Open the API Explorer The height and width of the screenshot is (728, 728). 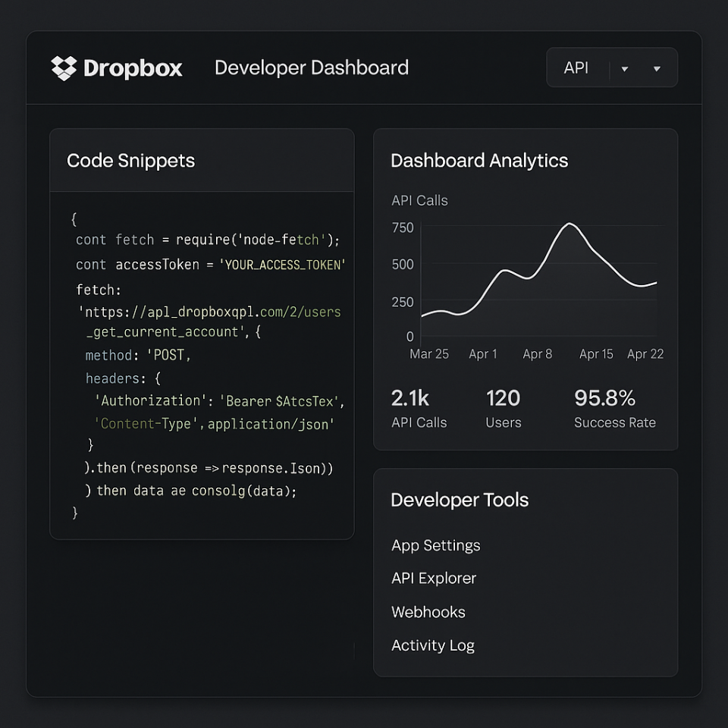pos(433,578)
